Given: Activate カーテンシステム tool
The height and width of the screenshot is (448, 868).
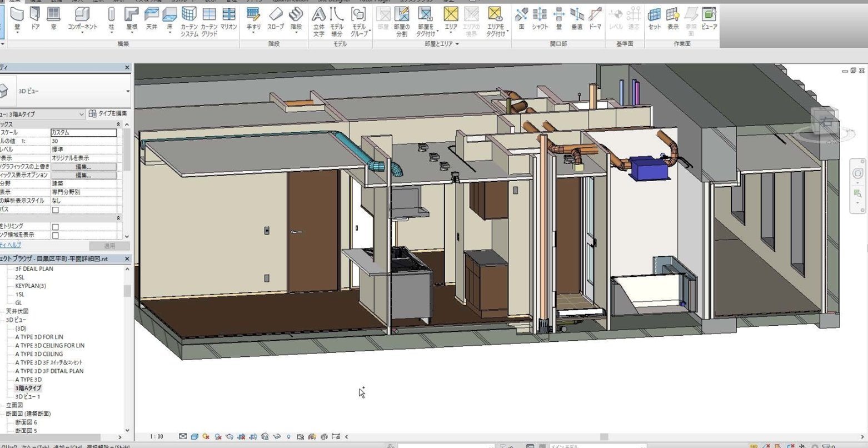Looking at the screenshot, I should [189, 22].
